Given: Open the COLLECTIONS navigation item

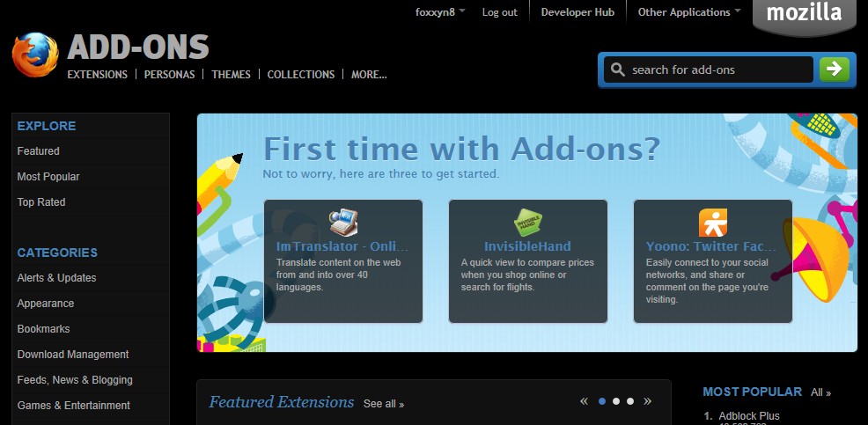Looking at the screenshot, I should 300,74.
